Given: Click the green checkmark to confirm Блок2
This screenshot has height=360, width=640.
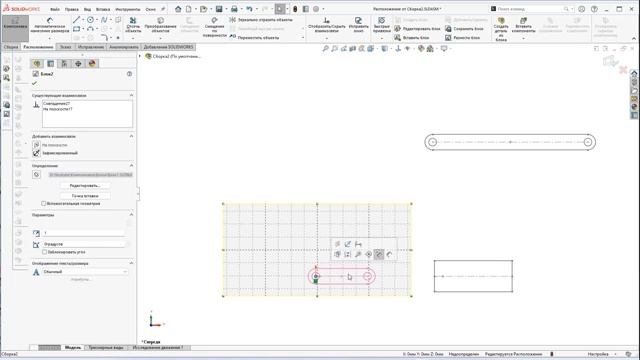Looking at the screenshot, I should 35,83.
